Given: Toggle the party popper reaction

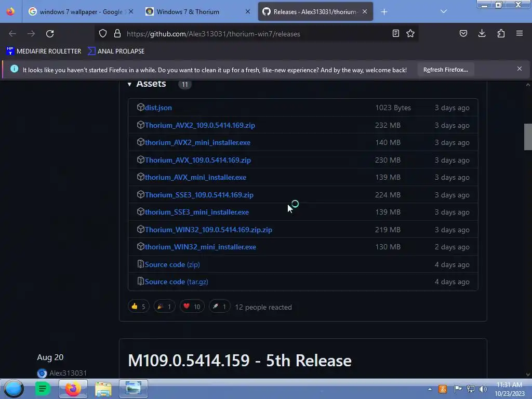Looking at the screenshot, I should pos(164,307).
